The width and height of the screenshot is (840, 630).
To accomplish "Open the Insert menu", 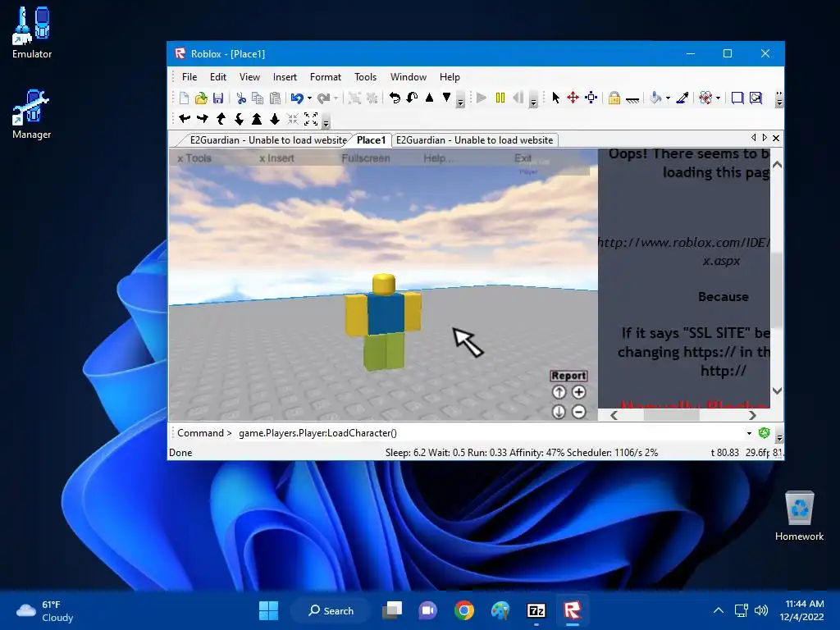I will [285, 77].
